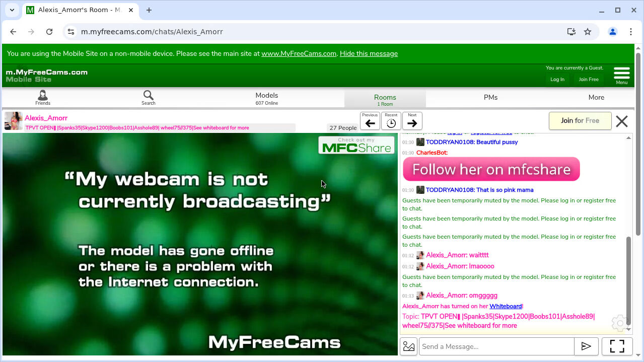644x362 pixels.
Task: Click the Send a Message input field
Action: click(496, 346)
